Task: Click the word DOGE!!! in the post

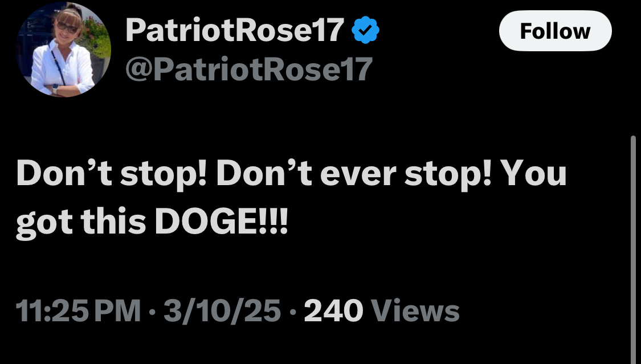Action: pos(221,222)
